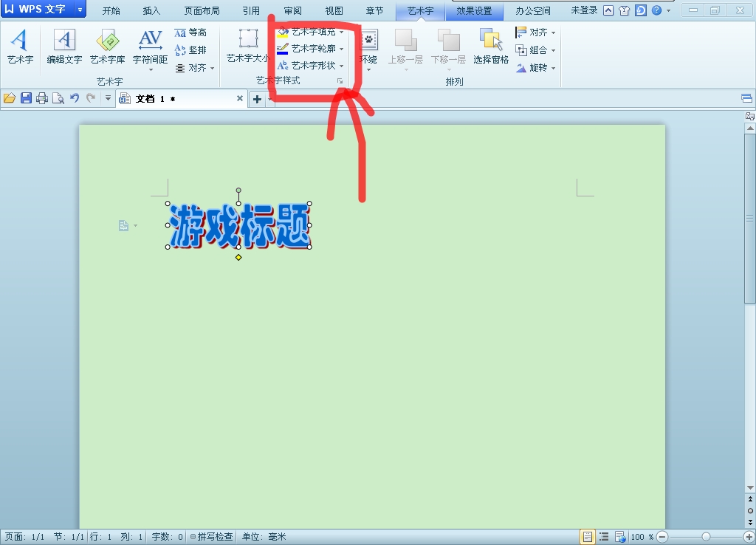Click the window switch icon on tab bar

(x=746, y=98)
